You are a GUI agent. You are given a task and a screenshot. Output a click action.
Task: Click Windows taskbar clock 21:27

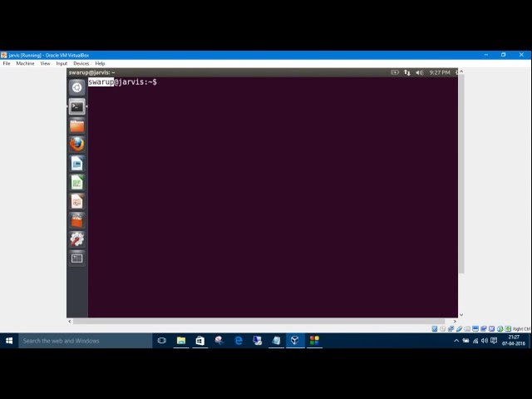514,341
